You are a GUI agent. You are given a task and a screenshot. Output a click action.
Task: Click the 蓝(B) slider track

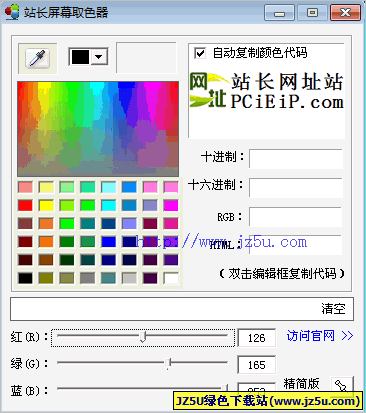142,388
